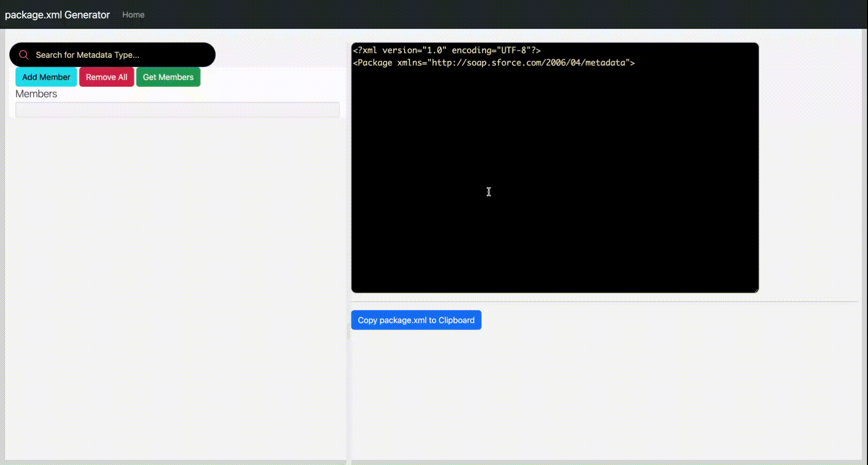This screenshot has height=465, width=868.
Task: Click the Add Member button
Action: [x=46, y=77]
